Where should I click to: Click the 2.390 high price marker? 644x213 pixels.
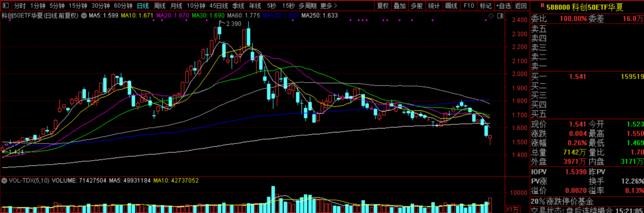233,24
